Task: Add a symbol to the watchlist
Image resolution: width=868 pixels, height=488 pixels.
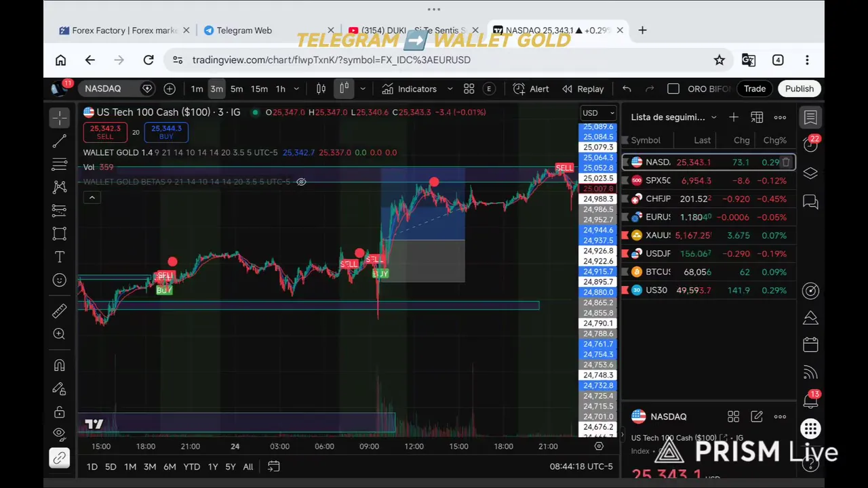Action: (734, 117)
